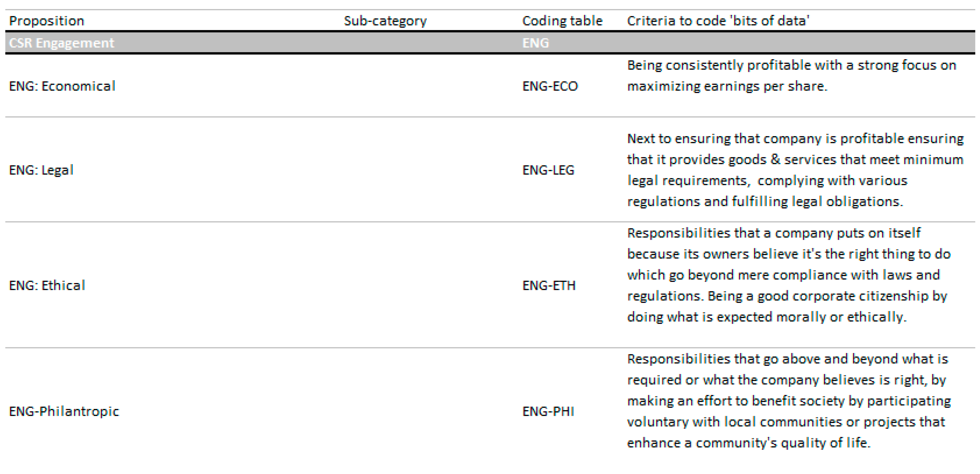Viewport: 980px width, 474px height.
Task: Select the ENG-Philantropic cell
Action: pyautogui.click(x=64, y=411)
